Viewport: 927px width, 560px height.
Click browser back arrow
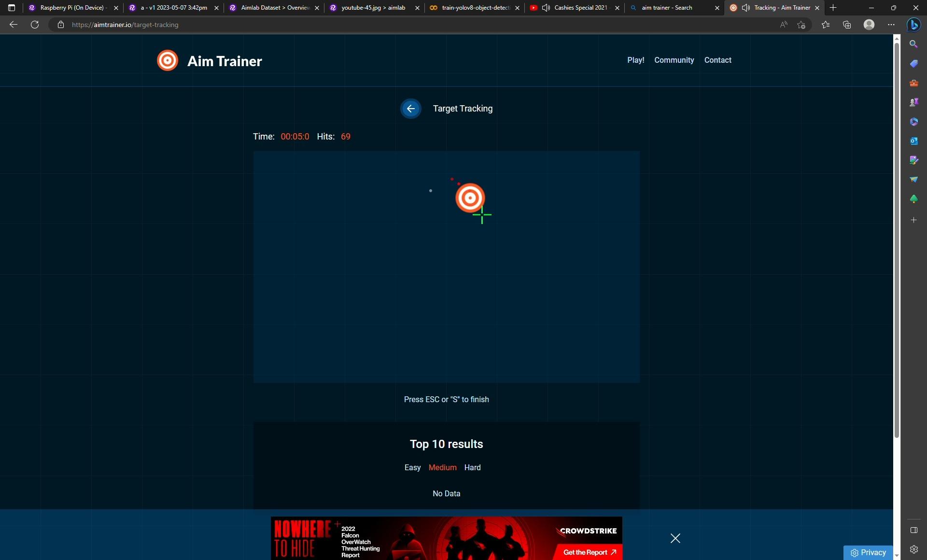click(x=14, y=25)
